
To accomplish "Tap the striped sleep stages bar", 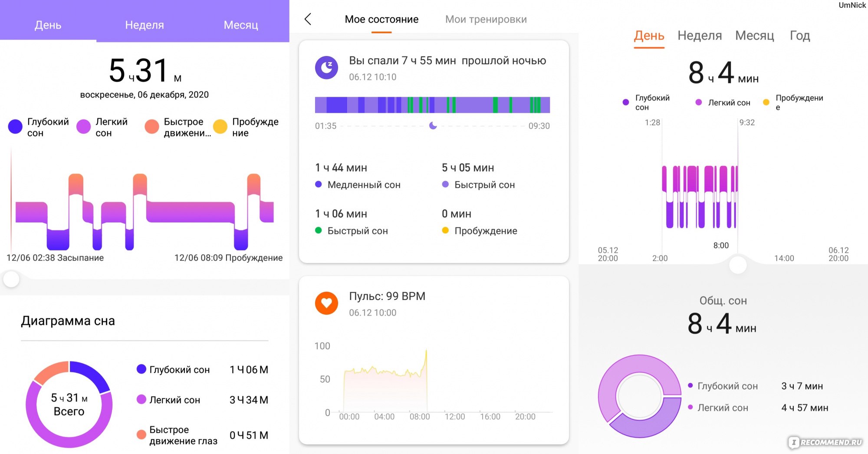I will [x=432, y=105].
